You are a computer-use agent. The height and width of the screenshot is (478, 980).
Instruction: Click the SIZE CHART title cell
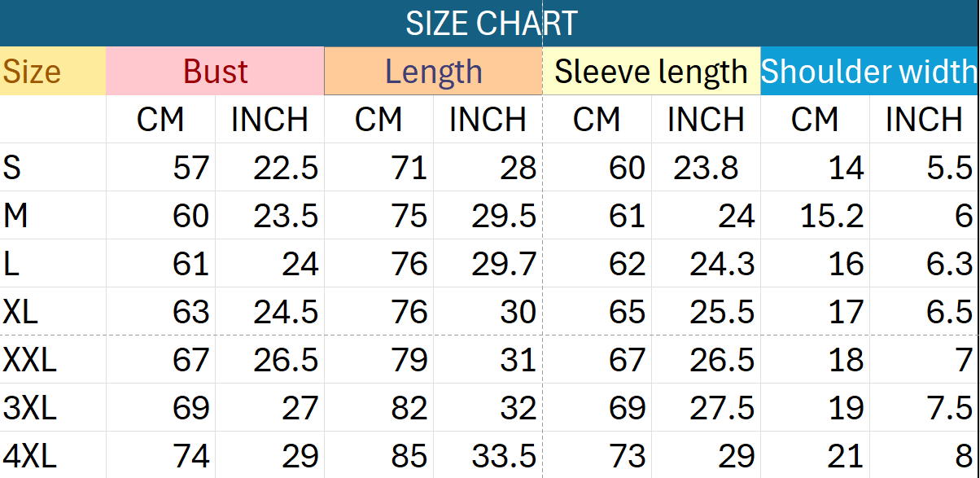(x=490, y=24)
